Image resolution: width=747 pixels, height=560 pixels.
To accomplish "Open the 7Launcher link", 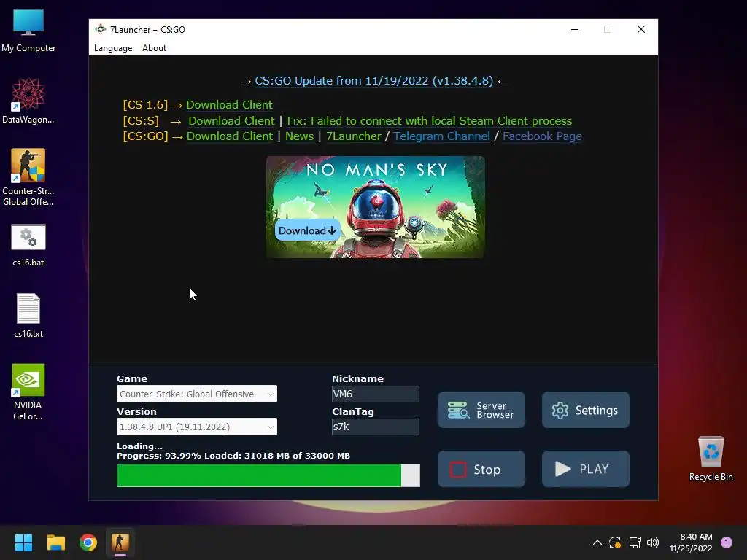I will pos(354,136).
